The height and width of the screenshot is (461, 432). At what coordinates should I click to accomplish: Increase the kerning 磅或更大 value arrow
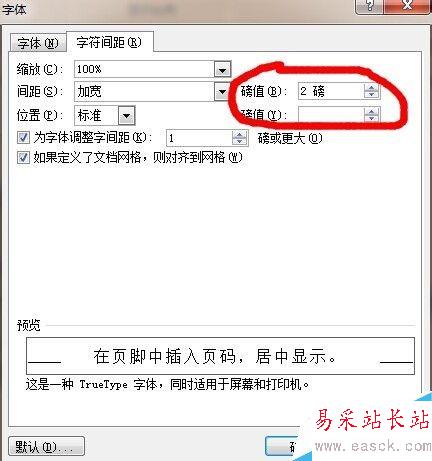pyautogui.click(x=239, y=135)
